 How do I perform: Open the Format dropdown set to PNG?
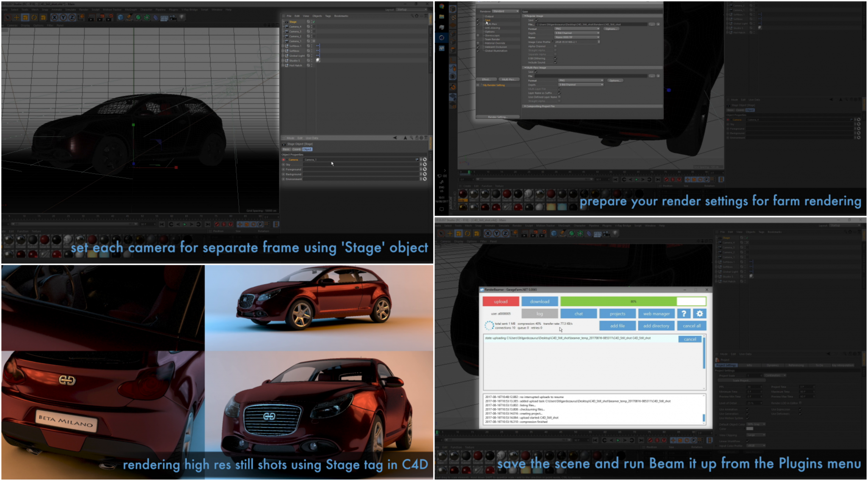577,29
